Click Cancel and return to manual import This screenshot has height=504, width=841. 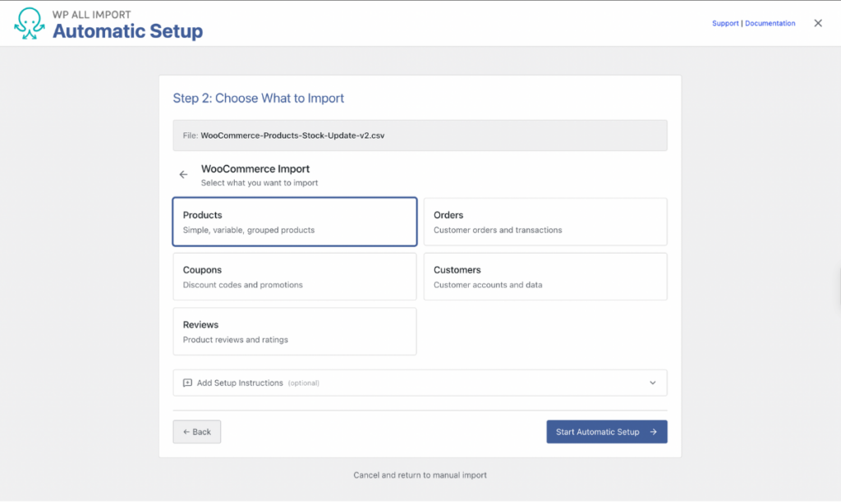pos(420,475)
